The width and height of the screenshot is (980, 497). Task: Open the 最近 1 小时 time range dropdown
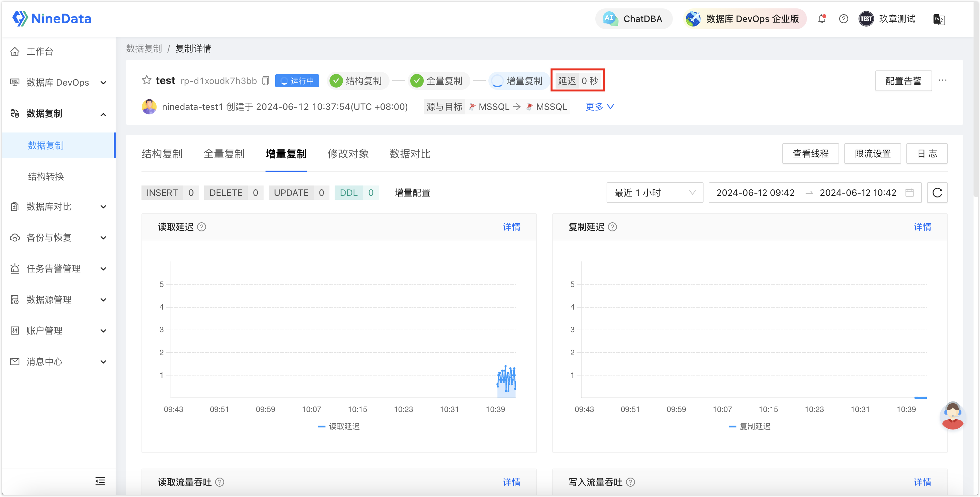point(655,193)
